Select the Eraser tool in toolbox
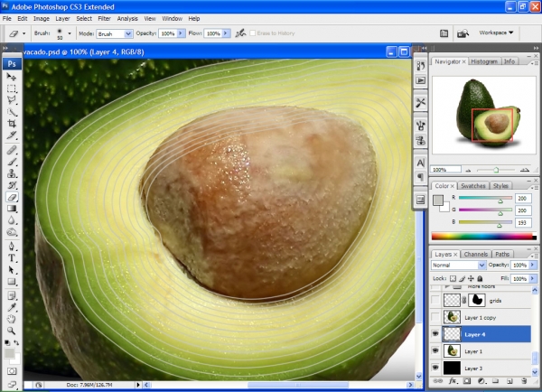This screenshot has height=392, width=542. pyautogui.click(x=12, y=197)
